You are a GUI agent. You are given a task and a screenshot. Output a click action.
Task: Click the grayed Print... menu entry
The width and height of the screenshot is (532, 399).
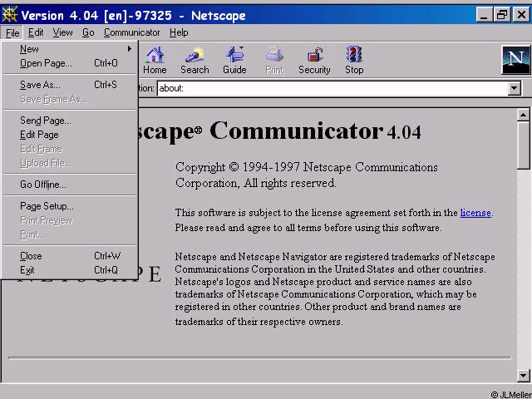click(70, 234)
